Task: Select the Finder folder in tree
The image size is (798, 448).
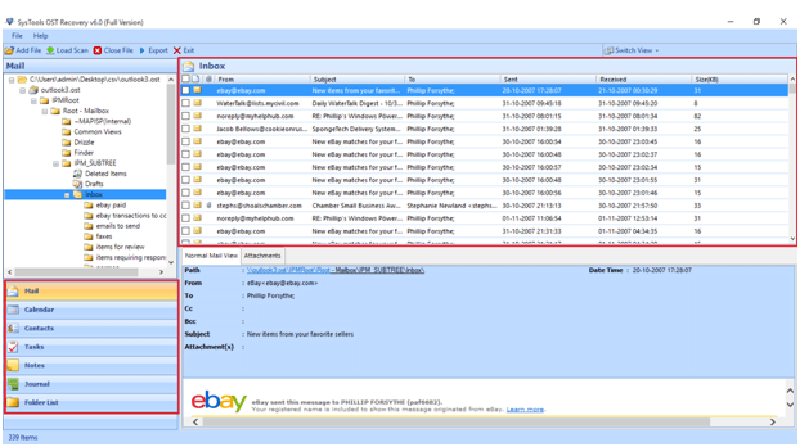Action: click(84, 153)
